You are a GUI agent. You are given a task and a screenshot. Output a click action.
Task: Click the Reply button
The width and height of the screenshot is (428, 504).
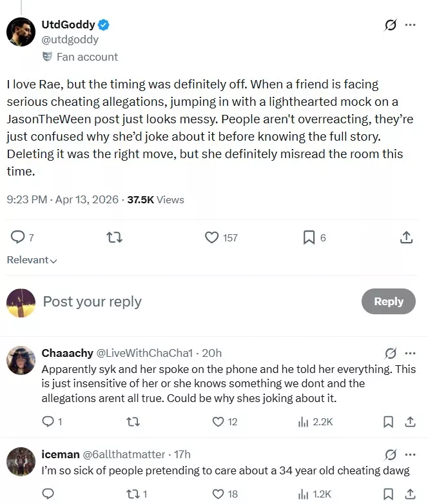click(388, 301)
